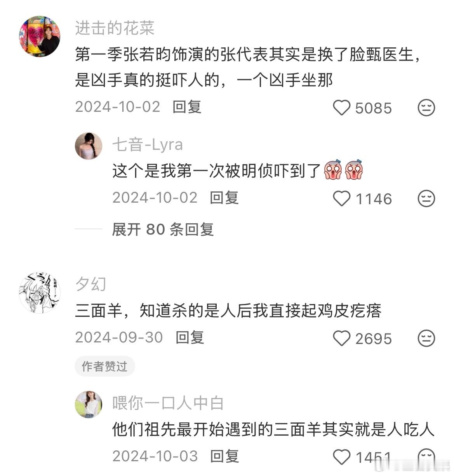Image resolution: width=454 pixels, height=476 pixels.
Task: Reply to 夕幻's comment via 回复
Action: 190,337
